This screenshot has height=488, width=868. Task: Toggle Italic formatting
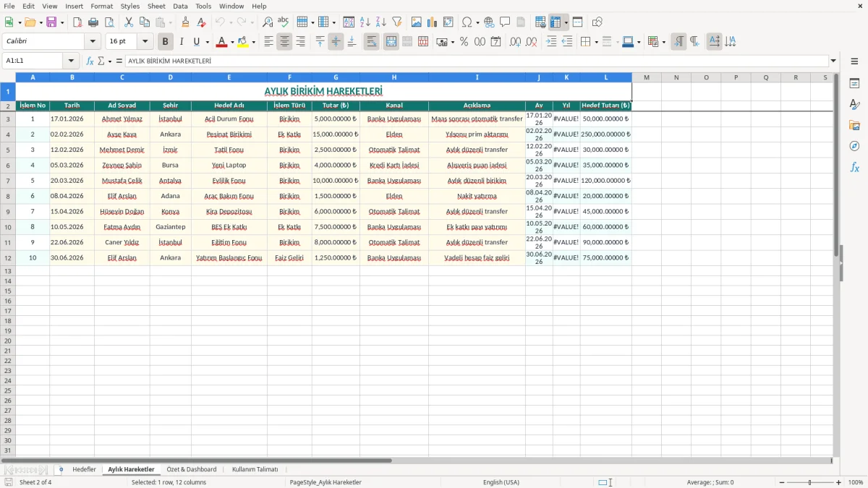point(182,42)
